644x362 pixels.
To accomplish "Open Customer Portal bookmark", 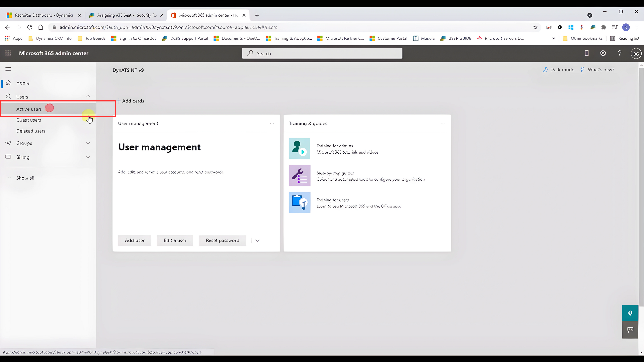I will [388, 38].
